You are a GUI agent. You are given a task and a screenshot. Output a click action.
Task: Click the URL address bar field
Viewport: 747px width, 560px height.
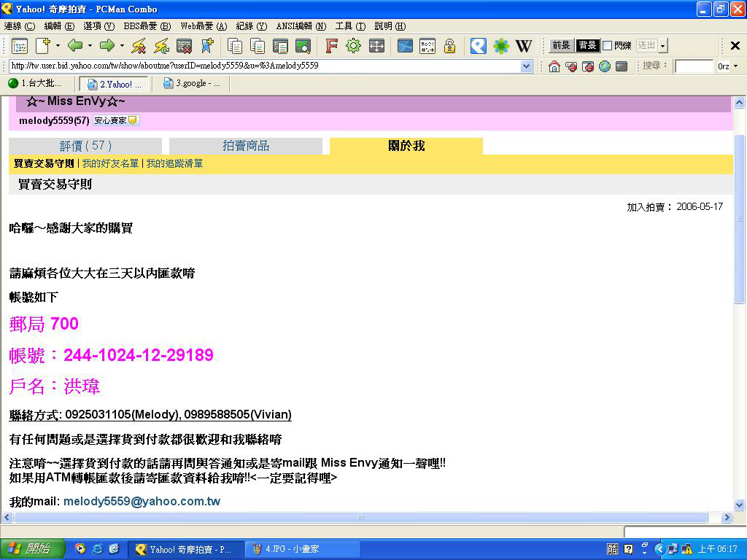tap(265, 66)
